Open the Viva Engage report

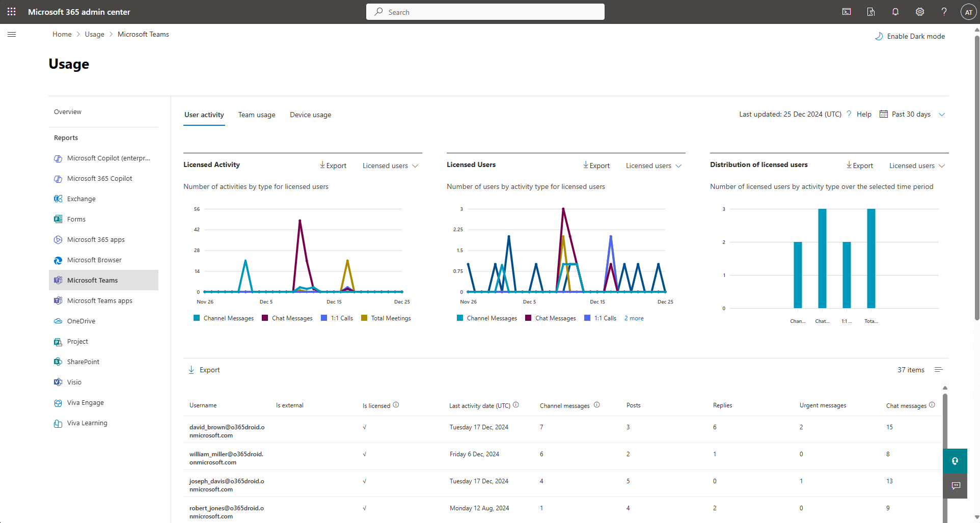(85, 402)
